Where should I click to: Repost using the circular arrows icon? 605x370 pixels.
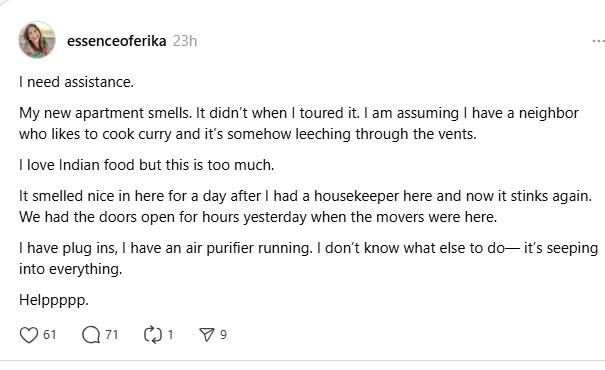click(153, 335)
